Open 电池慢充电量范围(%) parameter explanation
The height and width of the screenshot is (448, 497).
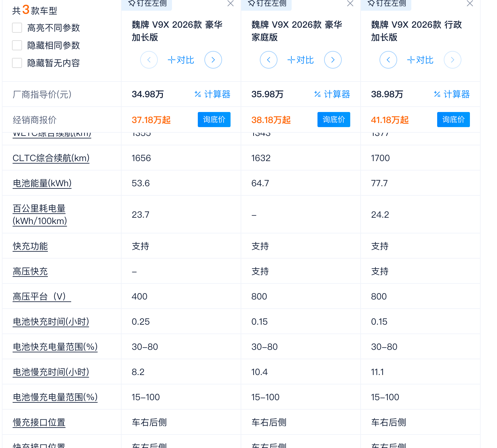click(x=55, y=397)
